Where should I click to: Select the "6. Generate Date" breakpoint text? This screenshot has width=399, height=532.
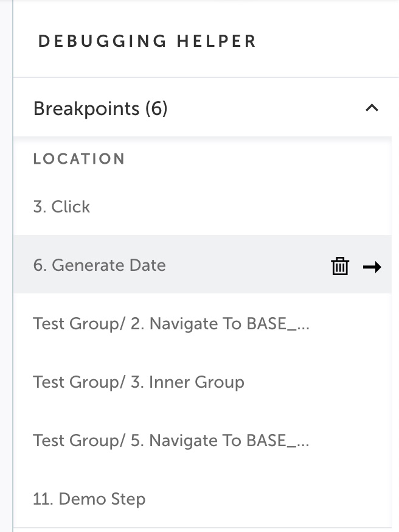(99, 265)
